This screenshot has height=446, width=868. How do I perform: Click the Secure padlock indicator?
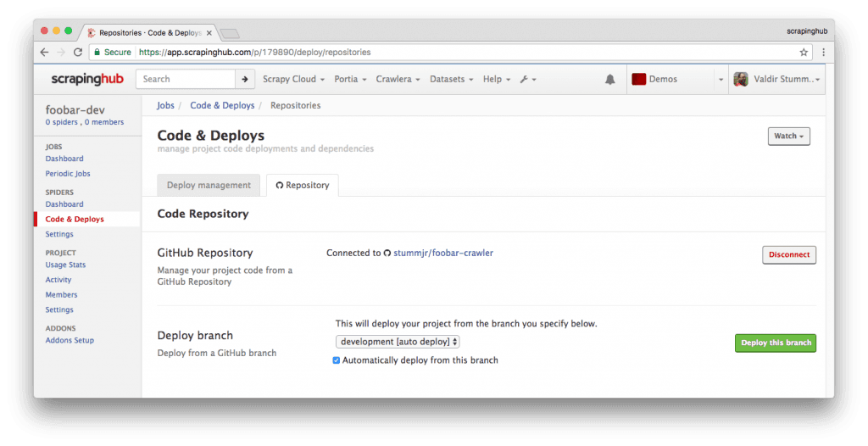point(113,52)
